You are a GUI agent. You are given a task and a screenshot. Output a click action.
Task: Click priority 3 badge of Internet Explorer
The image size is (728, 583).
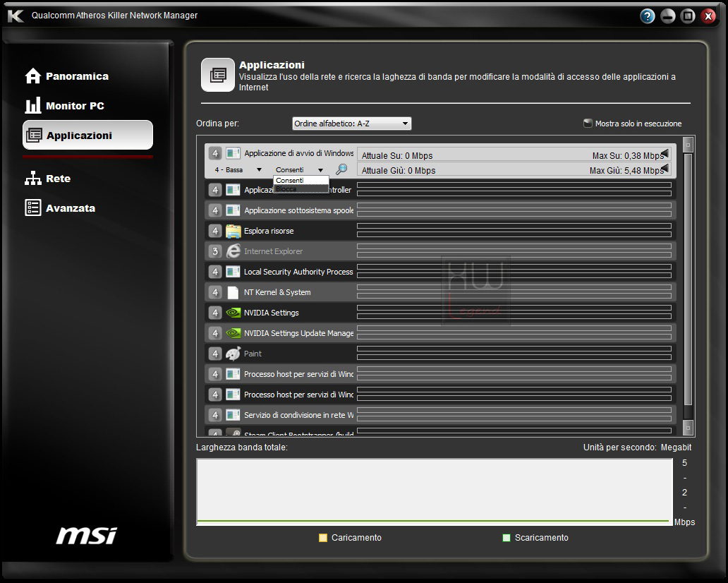pyautogui.click(x=215, y=251)
